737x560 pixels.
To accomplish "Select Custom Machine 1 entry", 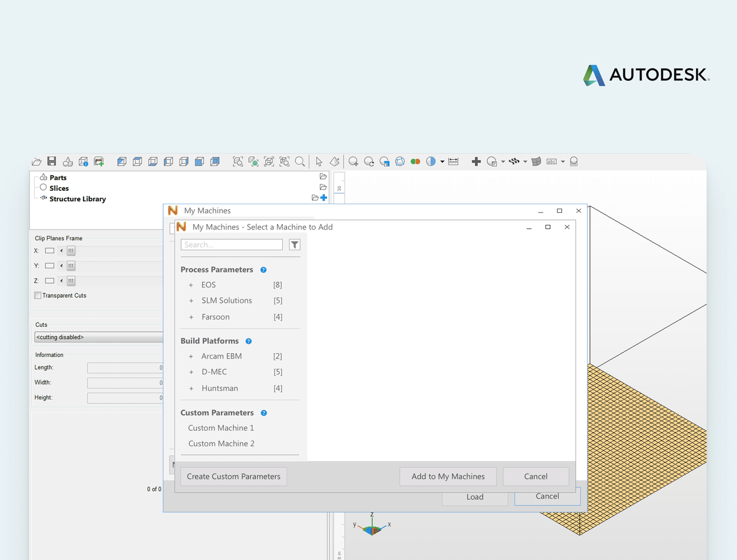I will pyautogui.click(x=221, y=428).
